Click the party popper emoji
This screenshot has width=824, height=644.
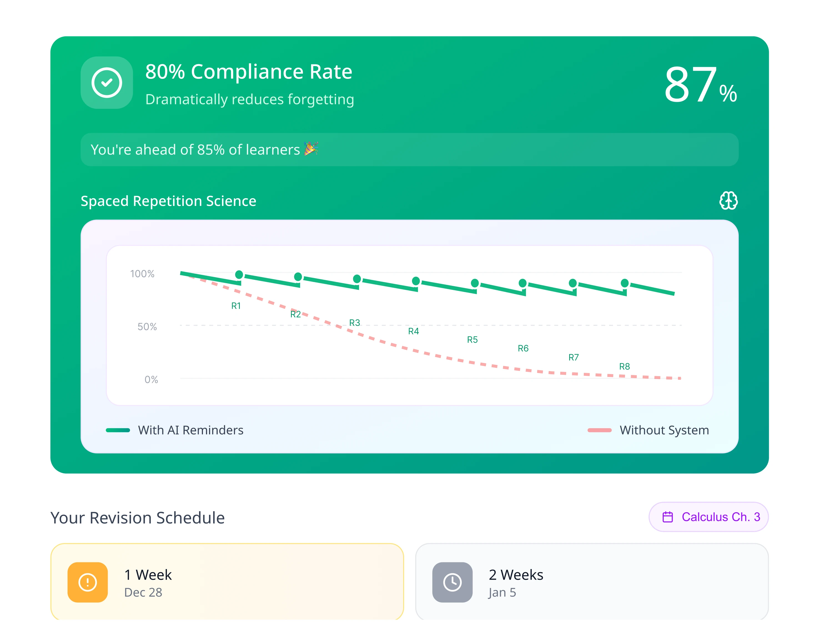pyautogui.click(x=311, y=149)
